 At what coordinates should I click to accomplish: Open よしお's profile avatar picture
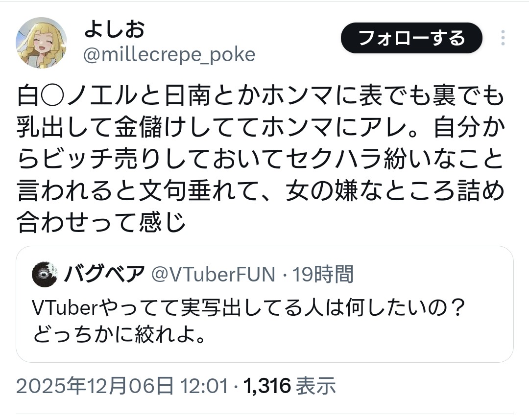[42, 43]
